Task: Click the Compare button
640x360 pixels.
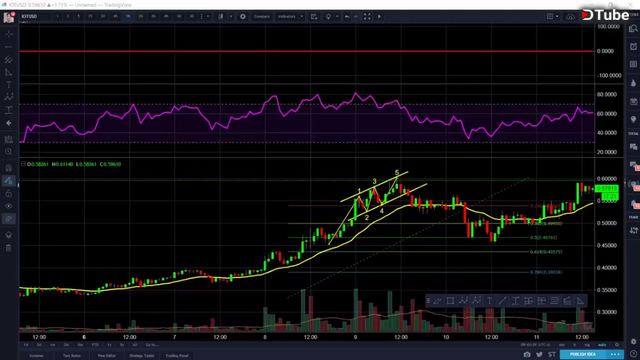Action: pyautogui.click(x=262, y=16)
